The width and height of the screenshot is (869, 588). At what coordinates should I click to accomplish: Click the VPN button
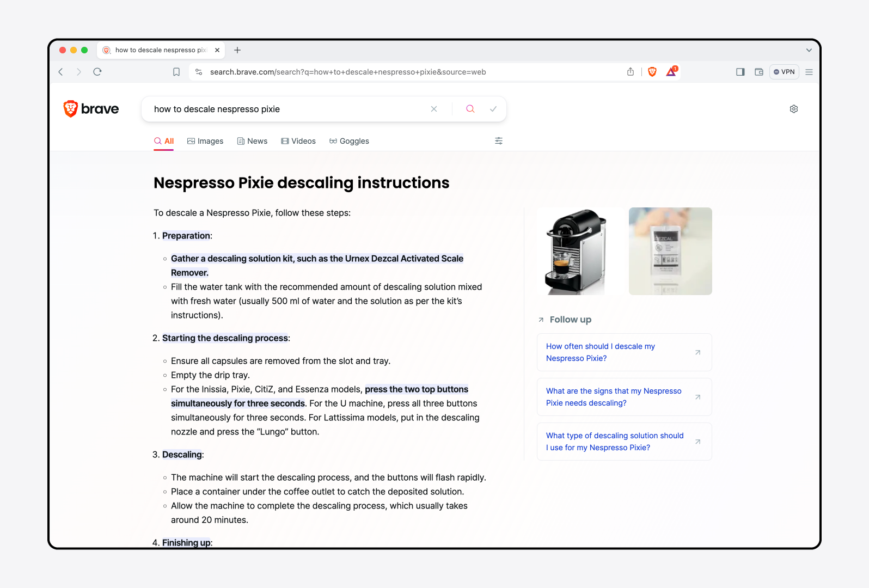tap(784, 72)
